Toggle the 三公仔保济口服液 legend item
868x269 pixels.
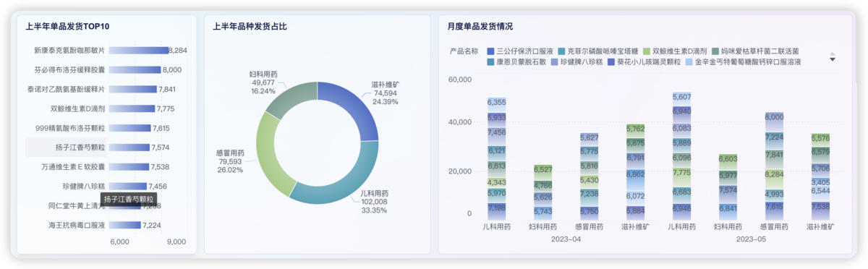[520, 51]
